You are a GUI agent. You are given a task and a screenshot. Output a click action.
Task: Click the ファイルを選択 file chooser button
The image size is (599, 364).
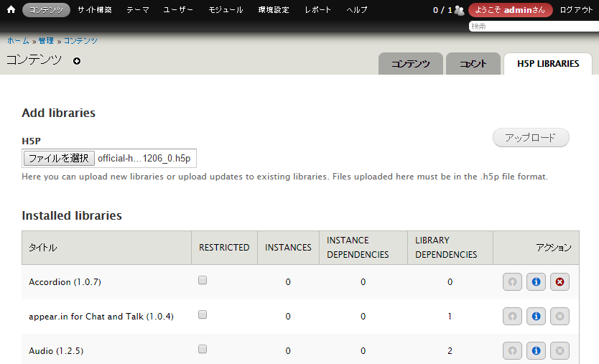[59, 158]
